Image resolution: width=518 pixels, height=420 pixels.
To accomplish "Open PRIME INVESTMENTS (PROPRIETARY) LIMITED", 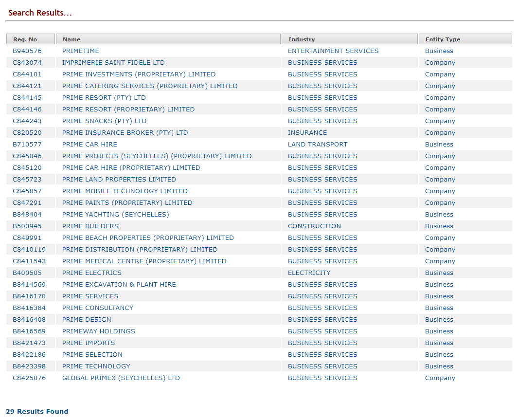I will [x=139, y=74].
